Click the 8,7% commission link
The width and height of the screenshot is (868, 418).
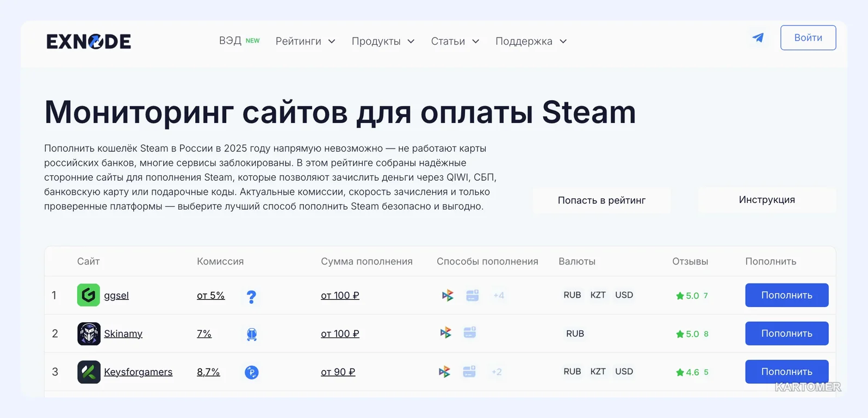[x=208, y=372]
